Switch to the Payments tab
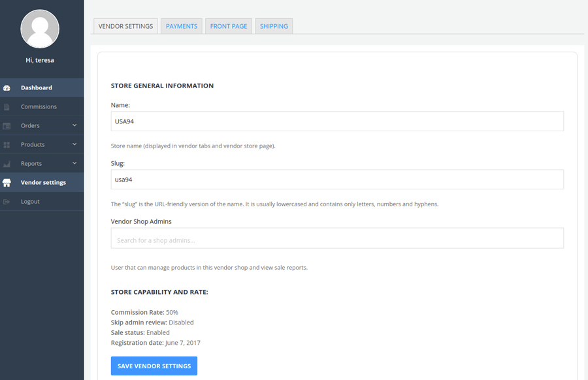Screen dimensions: 588x380 tap(182, 26)
